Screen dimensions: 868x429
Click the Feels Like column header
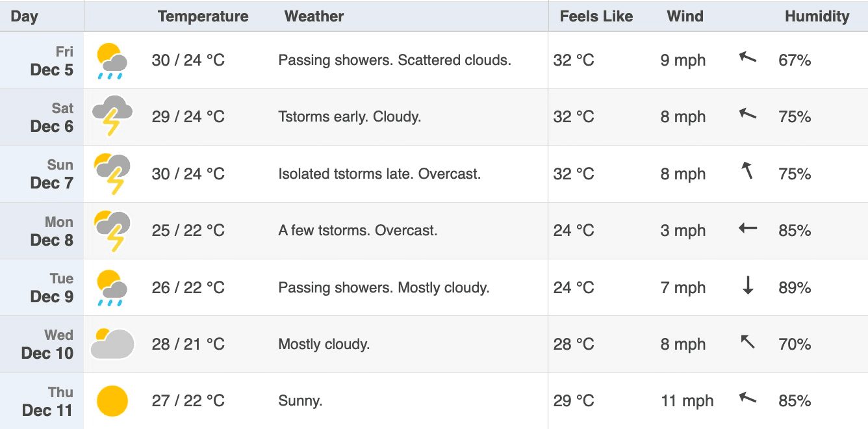click(596, 16)
